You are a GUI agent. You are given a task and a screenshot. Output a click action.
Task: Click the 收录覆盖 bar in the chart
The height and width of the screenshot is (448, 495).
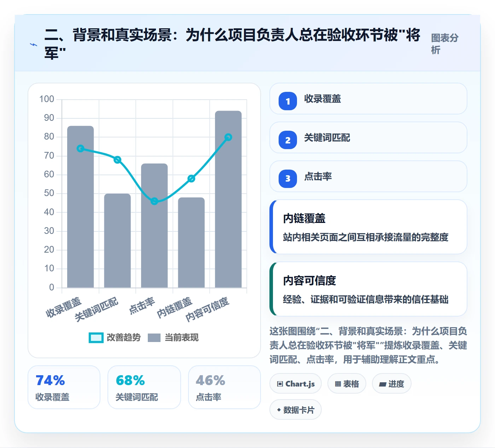pyautogui.click(x=81, y=207)
